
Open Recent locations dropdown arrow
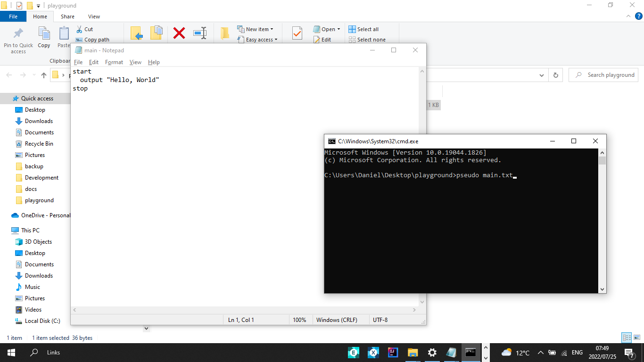[33, 75]
